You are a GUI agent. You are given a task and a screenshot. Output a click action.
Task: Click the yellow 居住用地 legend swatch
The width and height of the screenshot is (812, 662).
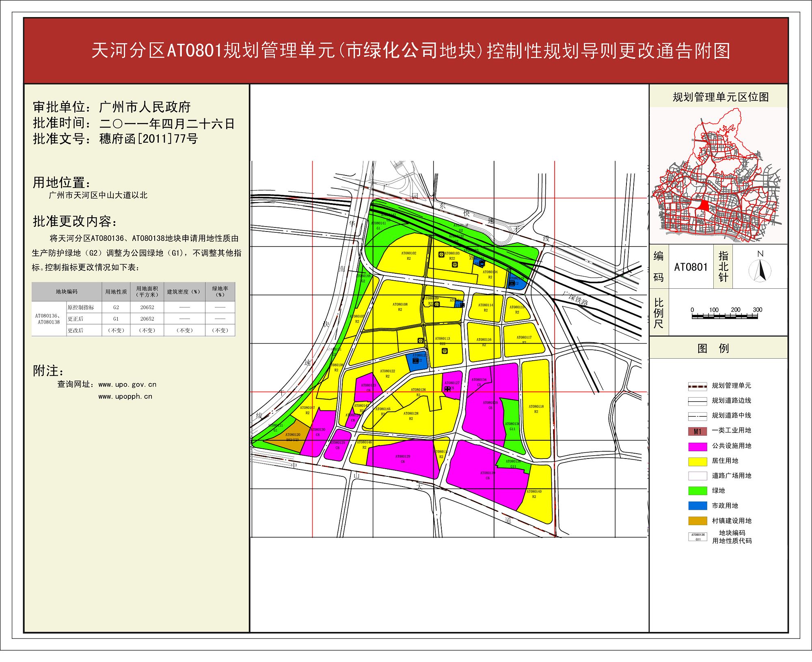(698, 461)
